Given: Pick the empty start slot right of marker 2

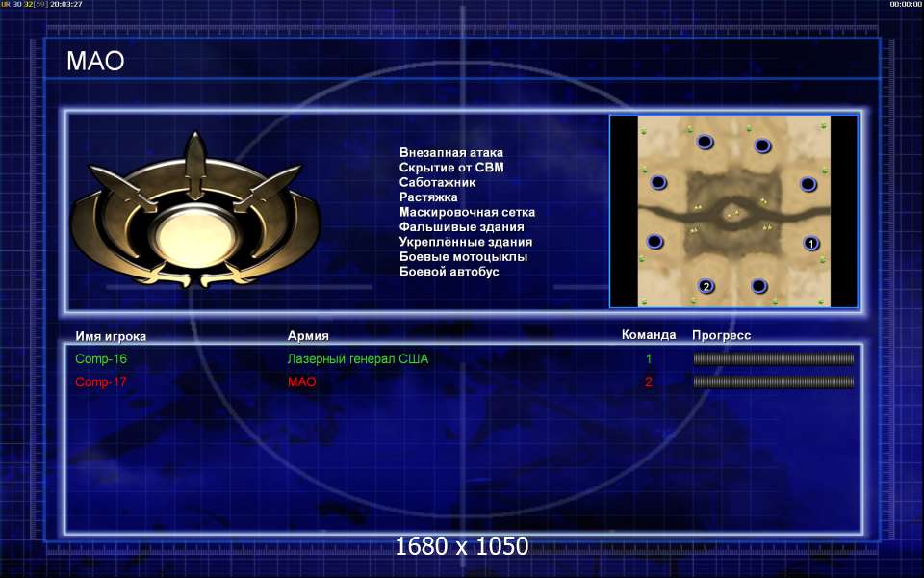Looking at the screenshot, I should point(759,287).
